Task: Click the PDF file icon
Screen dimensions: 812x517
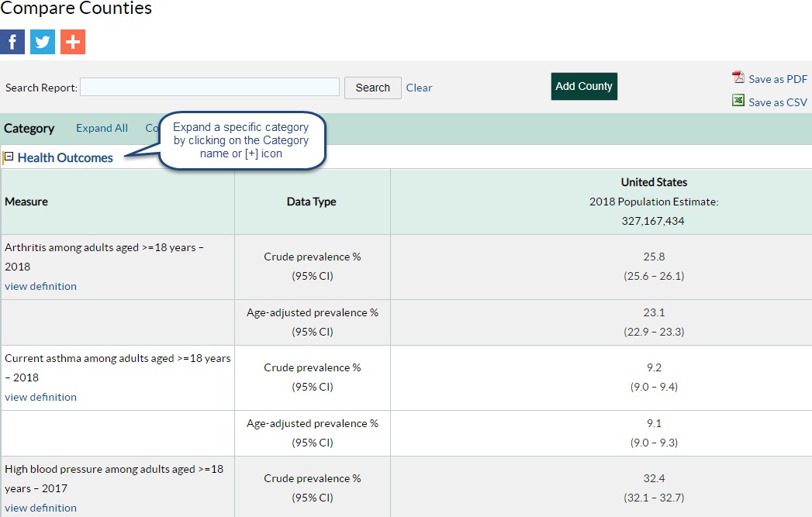Action: tap(738, 78)
